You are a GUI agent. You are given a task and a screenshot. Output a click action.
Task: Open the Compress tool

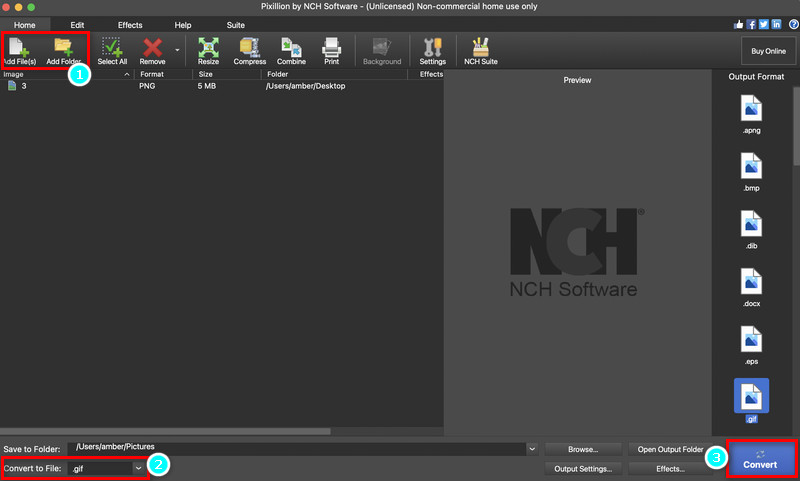(249, 51)
